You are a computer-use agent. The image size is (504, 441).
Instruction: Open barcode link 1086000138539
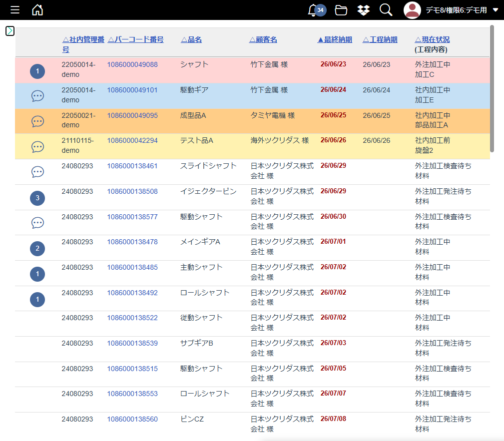[132, 343]
